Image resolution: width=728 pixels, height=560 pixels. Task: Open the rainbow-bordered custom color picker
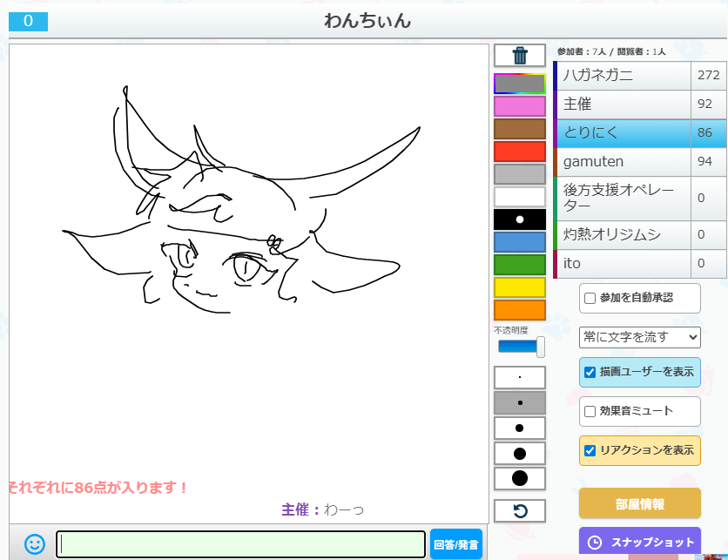[520, 84]
